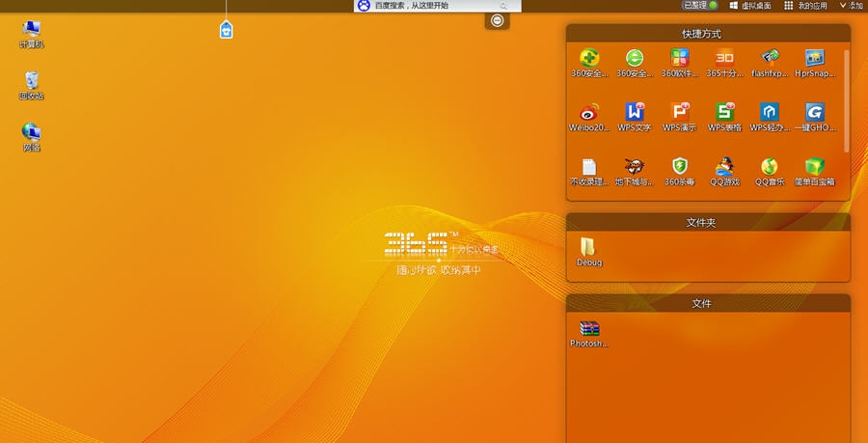Open the WPS轻办 shortcut
Screen dimensions: 868x443
pos(770,118)
